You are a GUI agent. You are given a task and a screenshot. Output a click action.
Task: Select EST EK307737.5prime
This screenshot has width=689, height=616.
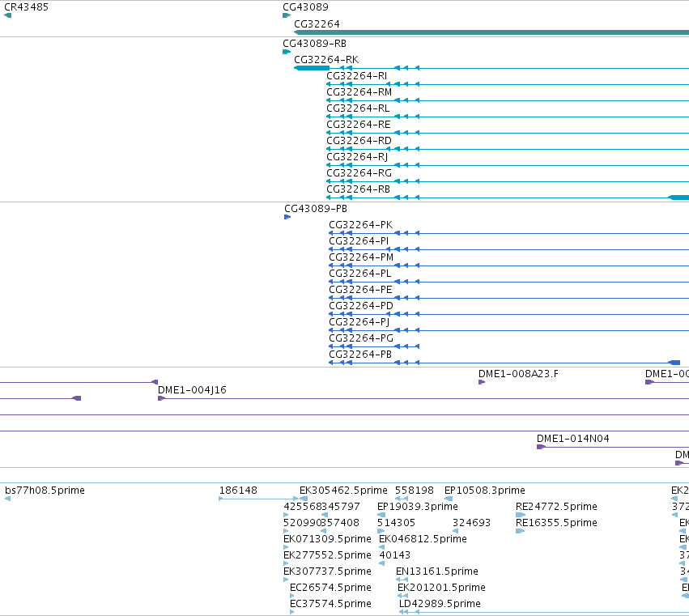[327, 571]
